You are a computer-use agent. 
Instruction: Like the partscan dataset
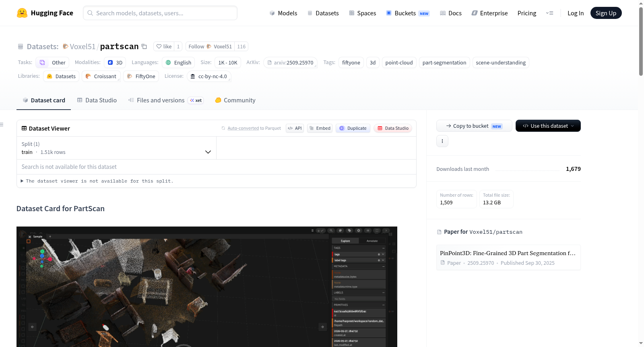click(x=164, y=46)
